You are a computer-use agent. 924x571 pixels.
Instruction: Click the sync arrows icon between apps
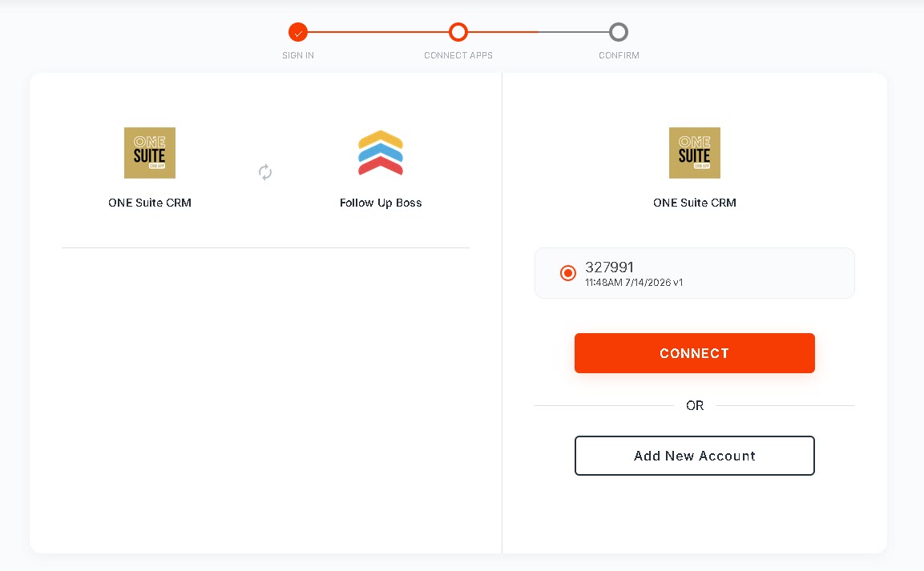pyautogui.click(x=265, y=172)
